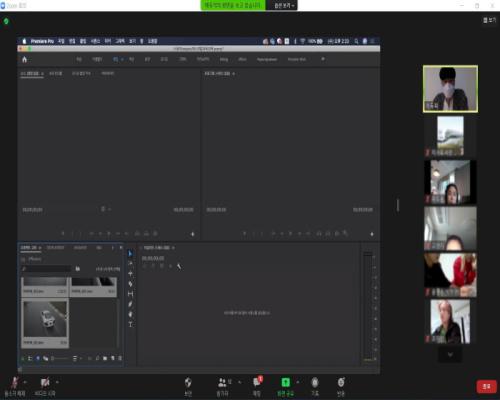The width and height of the screenshot is (500, 400).
Task: Expand Zoom share screen options arrow
Action: tap(298, 382)
